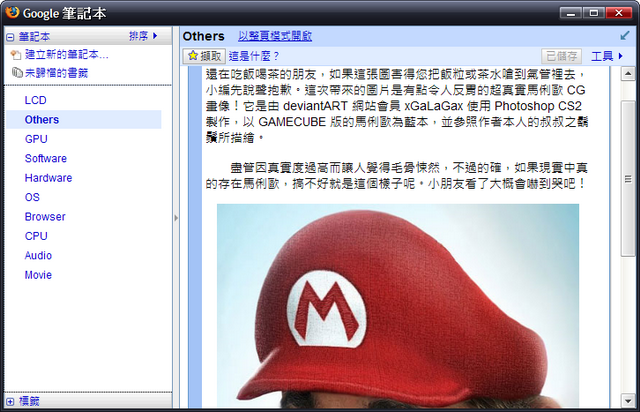Click the 已儲存 saved button

click(x=562, y=56)
